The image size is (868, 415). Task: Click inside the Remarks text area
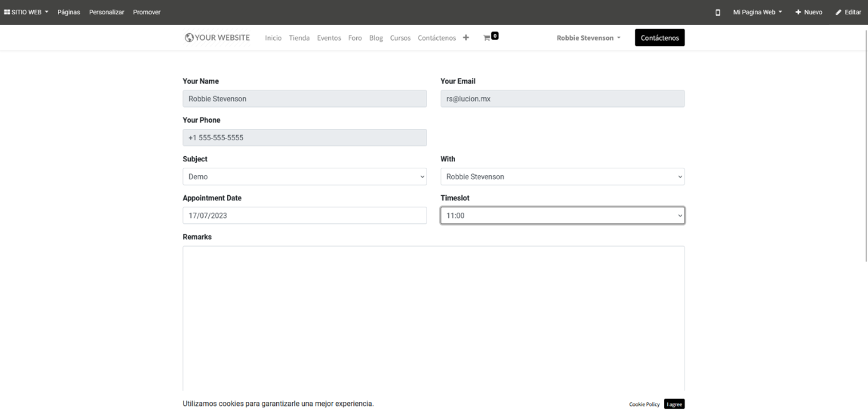point(433,315)
